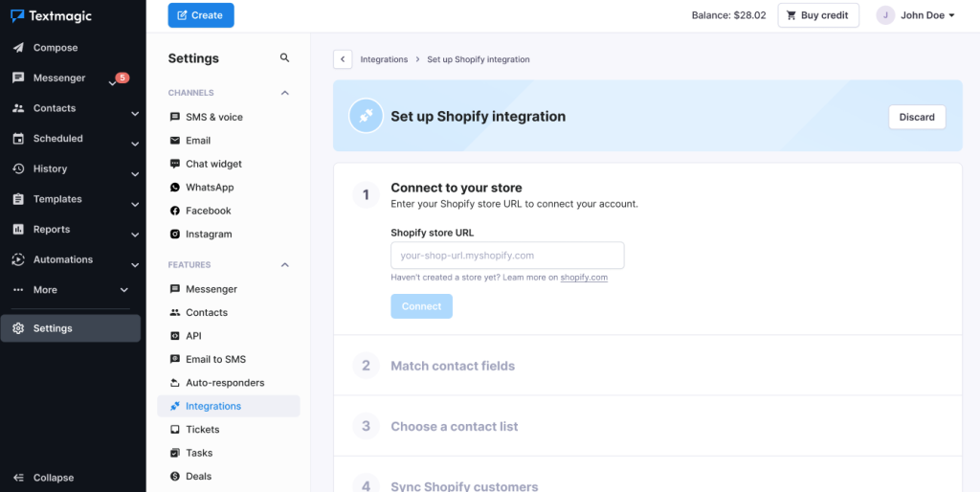Click the Textmagic logo
980x492 pixels.
tap(52, 16)
